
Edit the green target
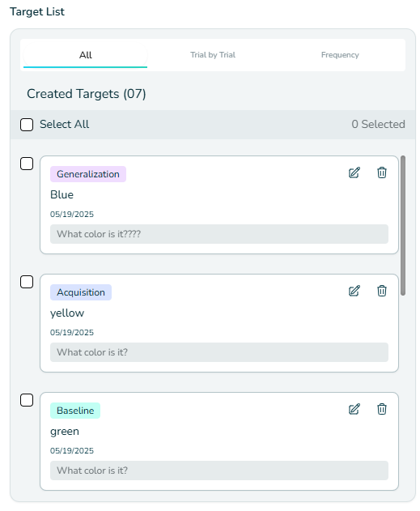tap(354, 409)
